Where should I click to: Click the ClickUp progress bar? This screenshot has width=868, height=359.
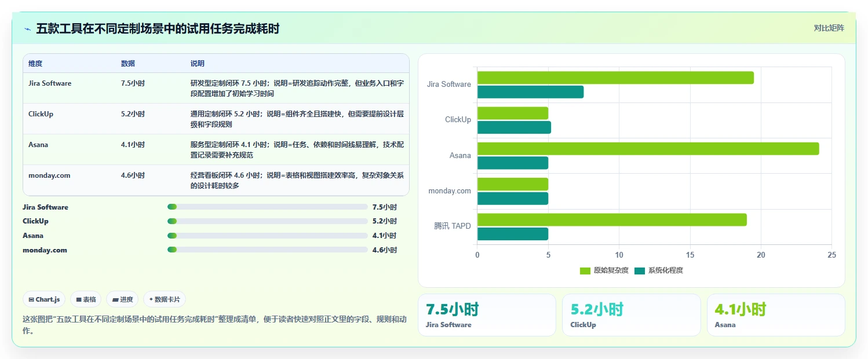click(x=267, y=221)
